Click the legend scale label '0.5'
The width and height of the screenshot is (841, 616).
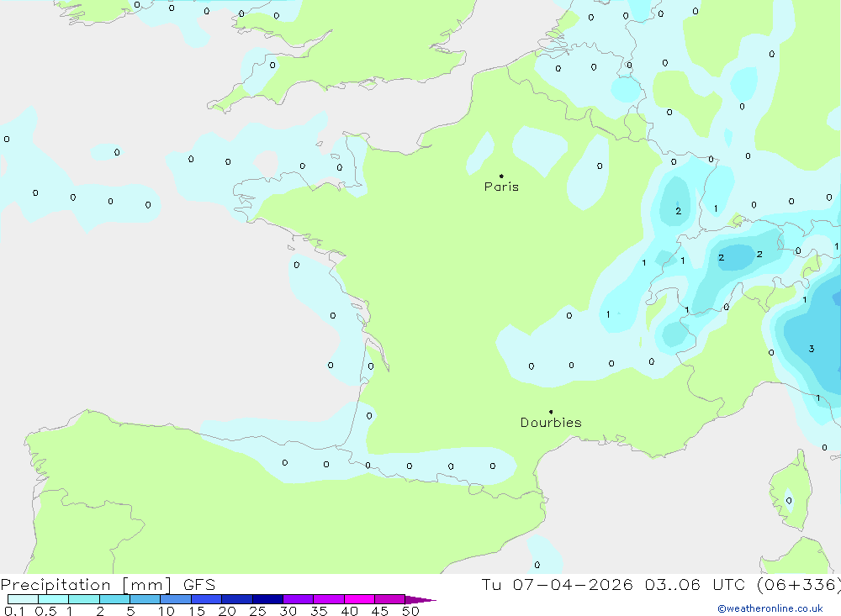point(45,611)
